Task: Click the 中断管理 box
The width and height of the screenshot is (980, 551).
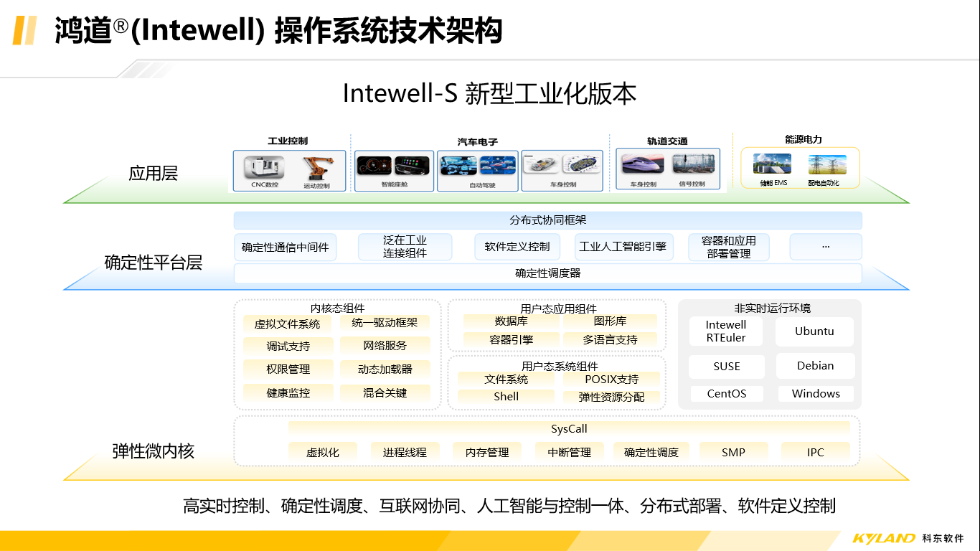Action: point(570,452)
